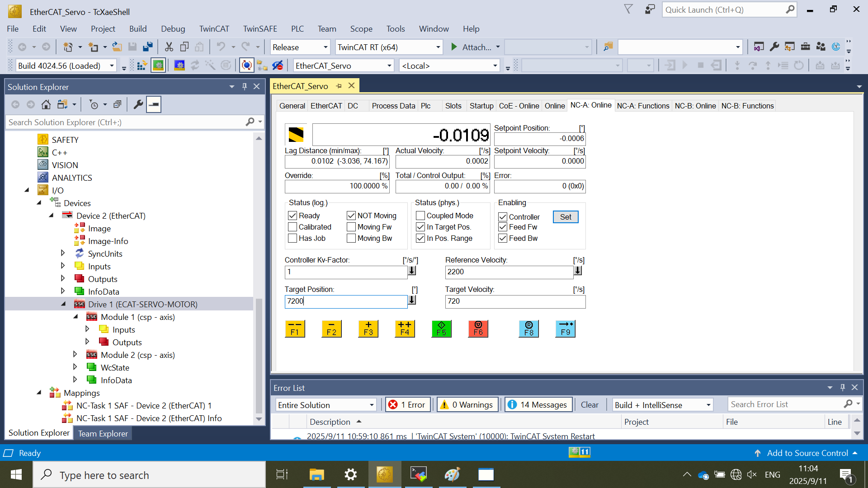The image size is (868, 488).
Task: Expand the SyncUnits tree node
Action: tap(63, 253)
